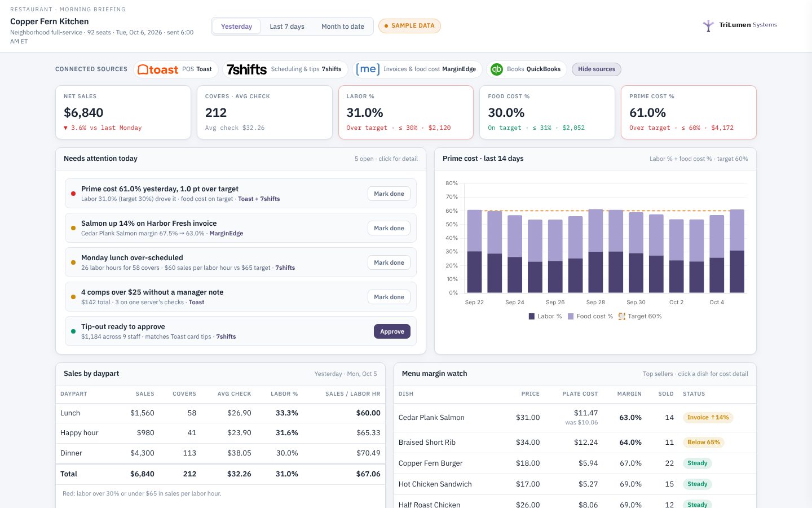Select the Lunch daypart row
Image resolution: width=812 pixels, height=508 pixels.
coord(220,413)
